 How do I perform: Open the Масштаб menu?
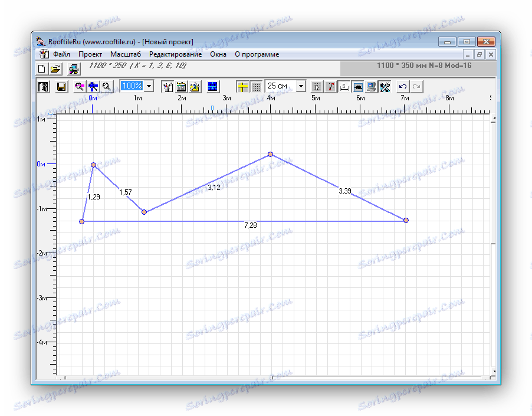[126, 54]
